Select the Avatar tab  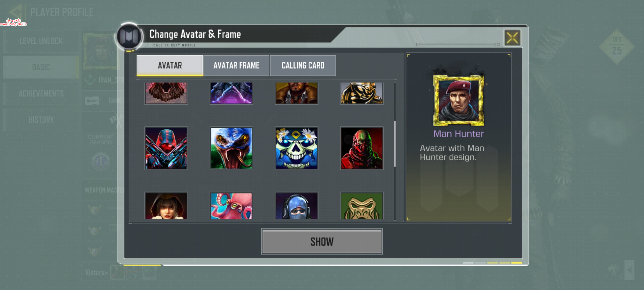pos(170,66)
